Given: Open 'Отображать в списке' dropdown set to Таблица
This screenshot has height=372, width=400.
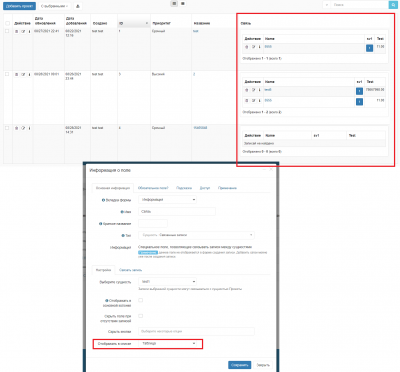Looking at the screenshot, I should [x=167, y=343].
